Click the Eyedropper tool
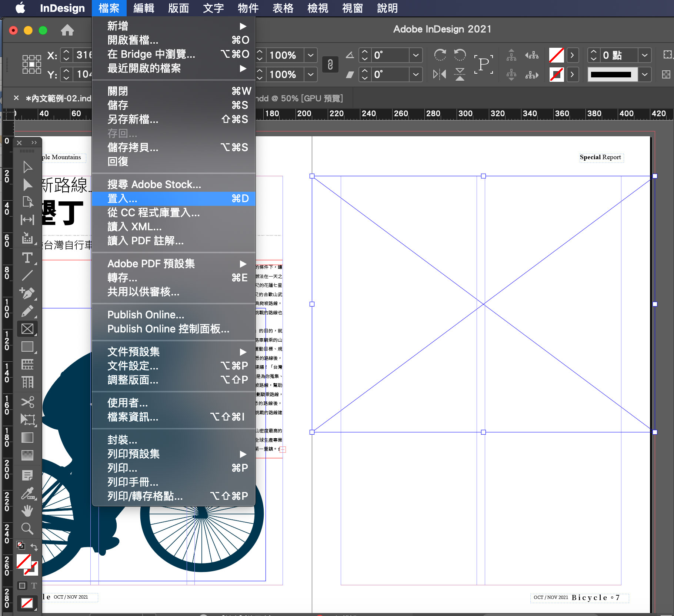Screen dimensions: 674x616 click(x=27, y=493)
